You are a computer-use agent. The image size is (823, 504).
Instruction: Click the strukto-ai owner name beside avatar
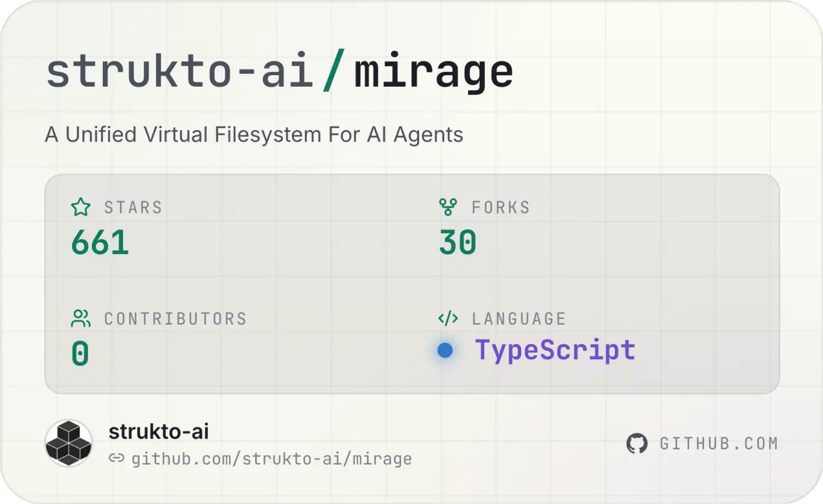(x=158, y=432)
